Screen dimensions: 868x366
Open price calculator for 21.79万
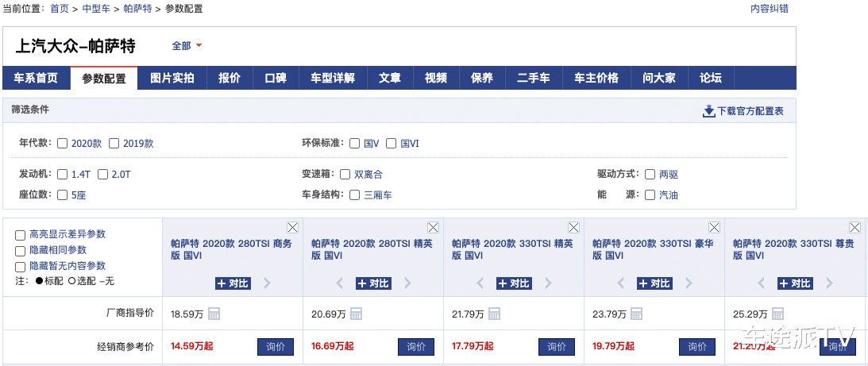(494, 314)
